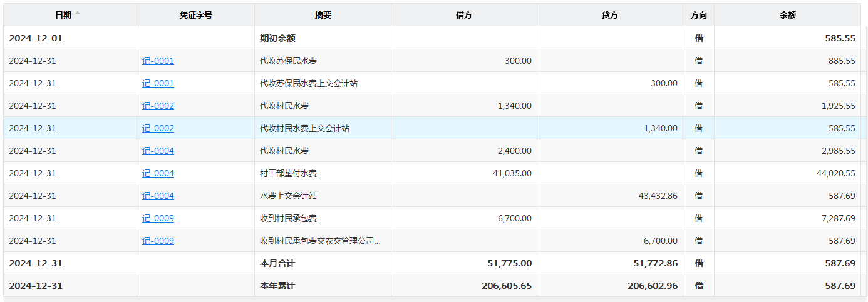
Task: Click the 余额 column header
Action: point(787,15)
